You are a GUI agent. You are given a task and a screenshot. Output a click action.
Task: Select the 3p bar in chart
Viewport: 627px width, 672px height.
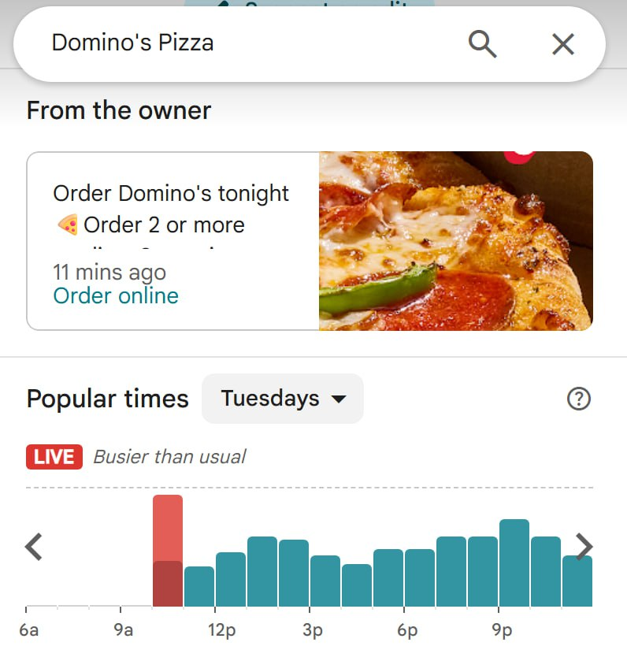(325, 581)
